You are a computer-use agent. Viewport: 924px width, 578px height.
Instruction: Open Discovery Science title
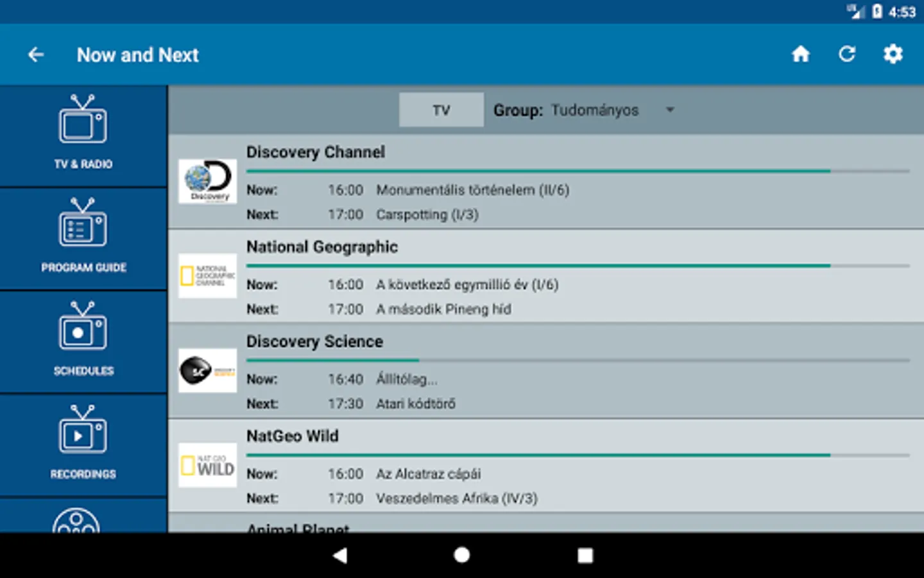pyautogui.click(x=314, y=341)
